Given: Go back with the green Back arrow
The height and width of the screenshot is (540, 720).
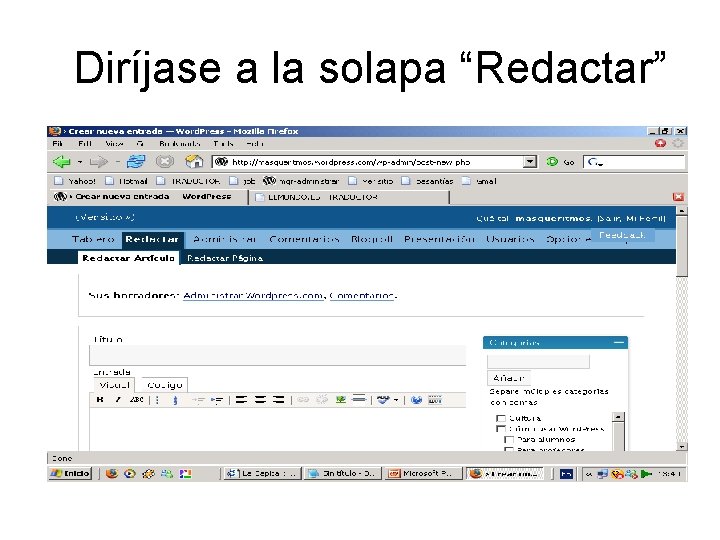Looking at the screenshot, I should click(62, 162).
